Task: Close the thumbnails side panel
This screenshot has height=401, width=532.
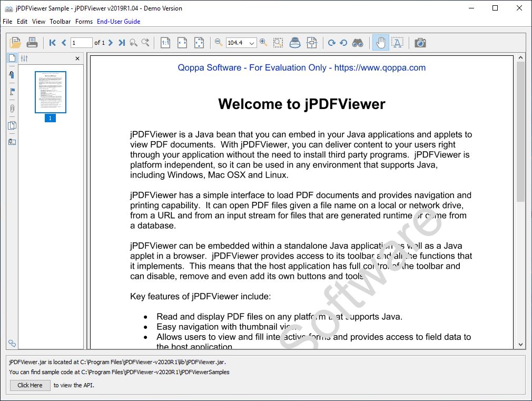Action: point(77,58)
